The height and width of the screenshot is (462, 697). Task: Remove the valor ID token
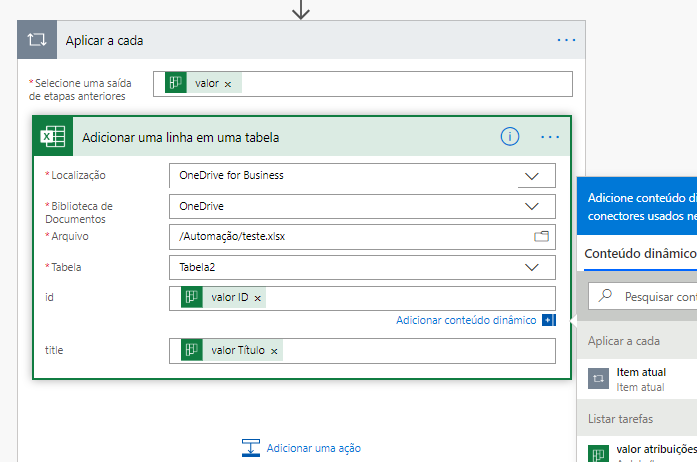point(257,298)
